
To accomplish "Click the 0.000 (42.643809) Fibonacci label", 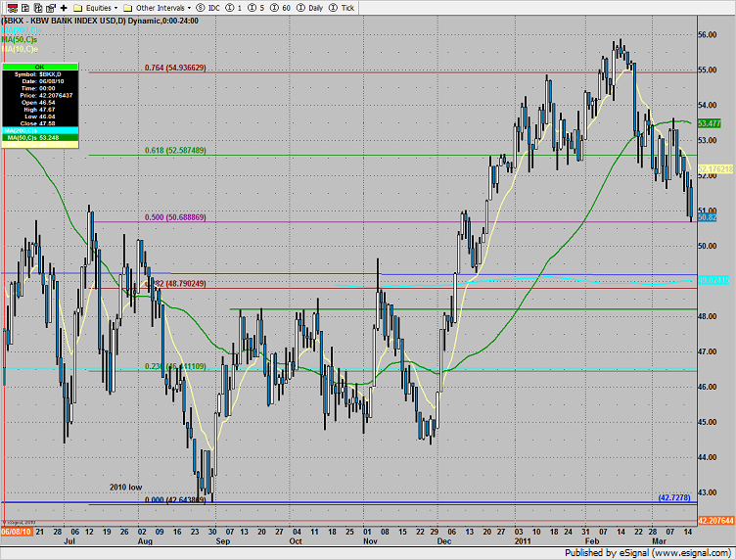I will pyautogui.click(x=175, y=500).
